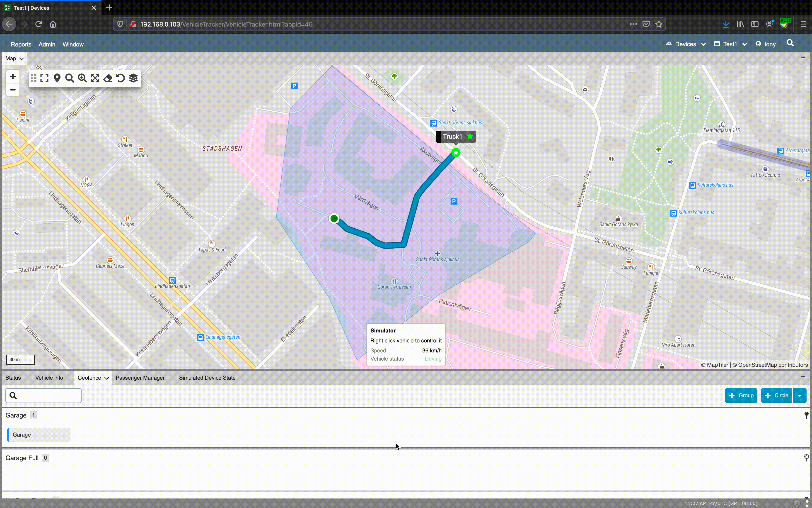
Task: Click the 11:07 AM Etc/UTC time
Action: (x=721, y=503)
